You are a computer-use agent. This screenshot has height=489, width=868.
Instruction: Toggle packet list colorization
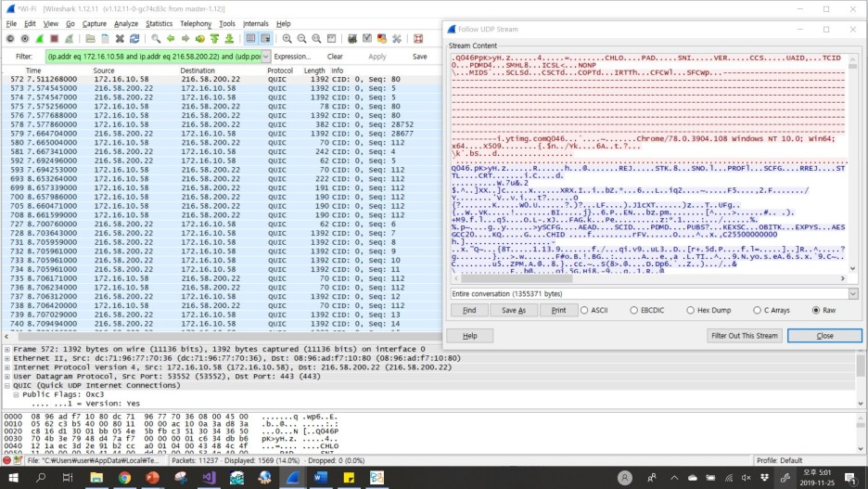tap(250, 39)
